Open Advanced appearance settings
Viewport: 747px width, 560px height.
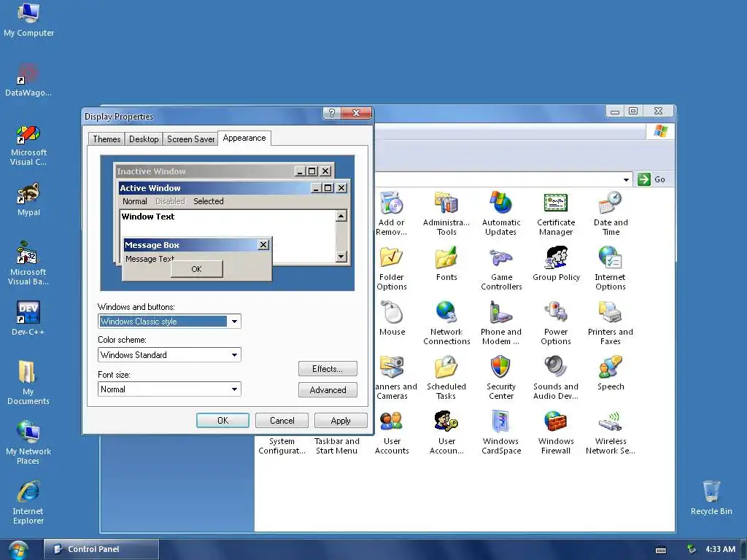coord(328,390)
